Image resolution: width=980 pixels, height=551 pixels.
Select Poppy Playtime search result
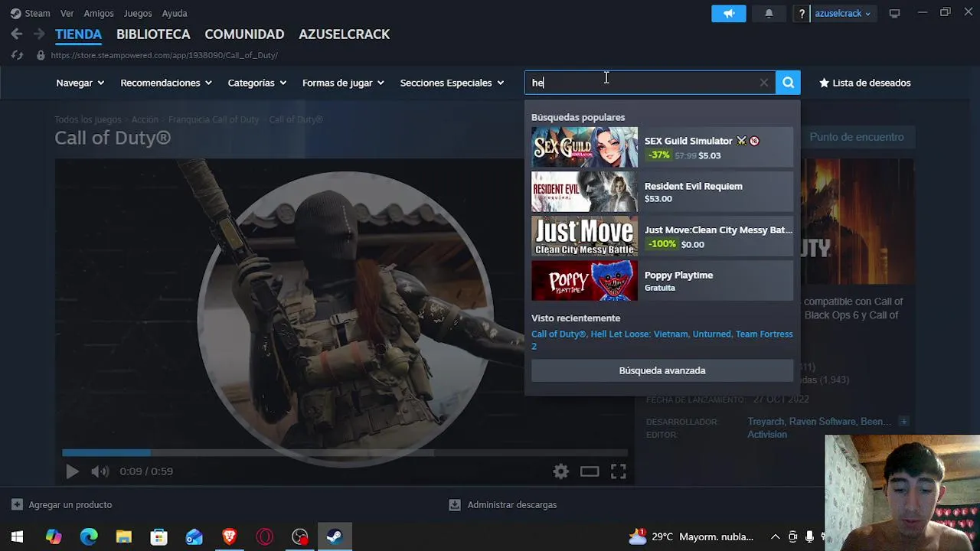click(x=662, y=281)
